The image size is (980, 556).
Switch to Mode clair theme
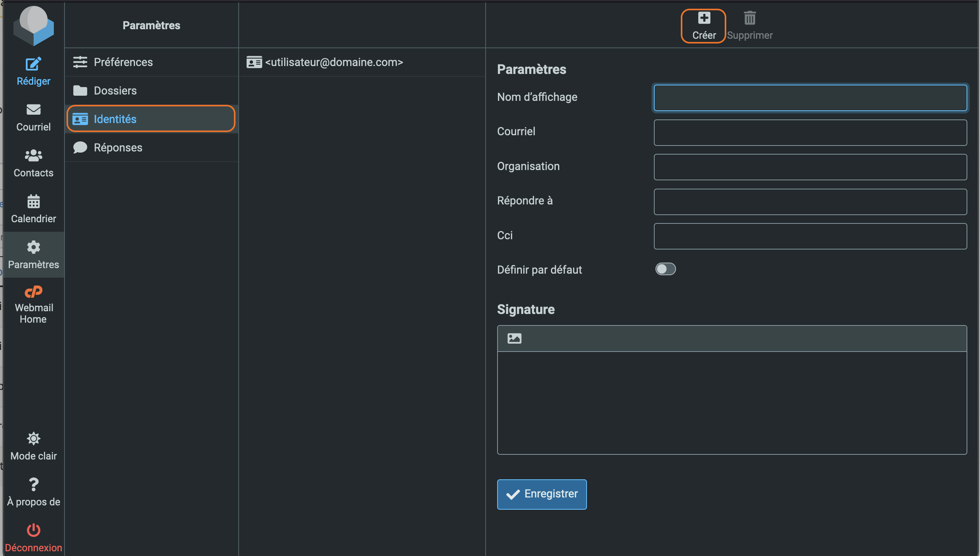click(x=34, y=446)
